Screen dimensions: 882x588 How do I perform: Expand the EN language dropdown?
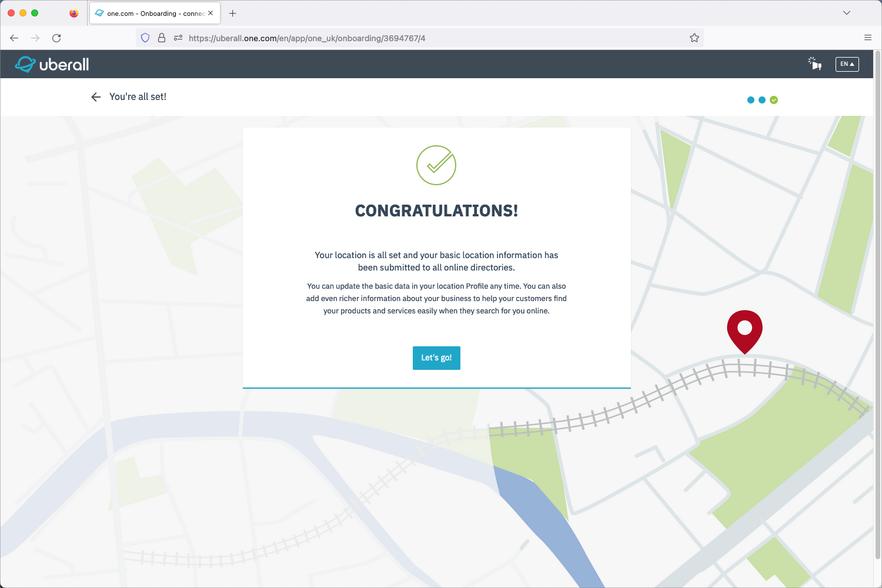(x=847, y=64)
